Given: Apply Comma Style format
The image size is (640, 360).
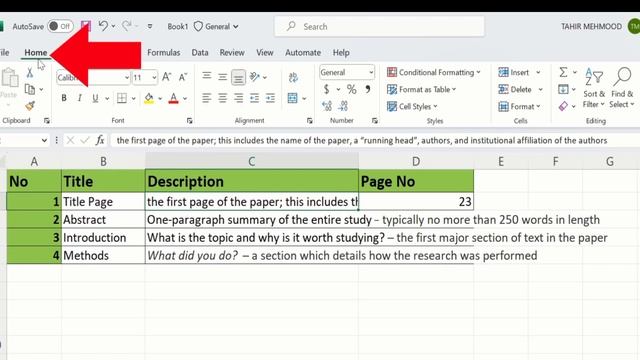Looking at the screenshot, I should pyautogui.click(x=367, y=89).
